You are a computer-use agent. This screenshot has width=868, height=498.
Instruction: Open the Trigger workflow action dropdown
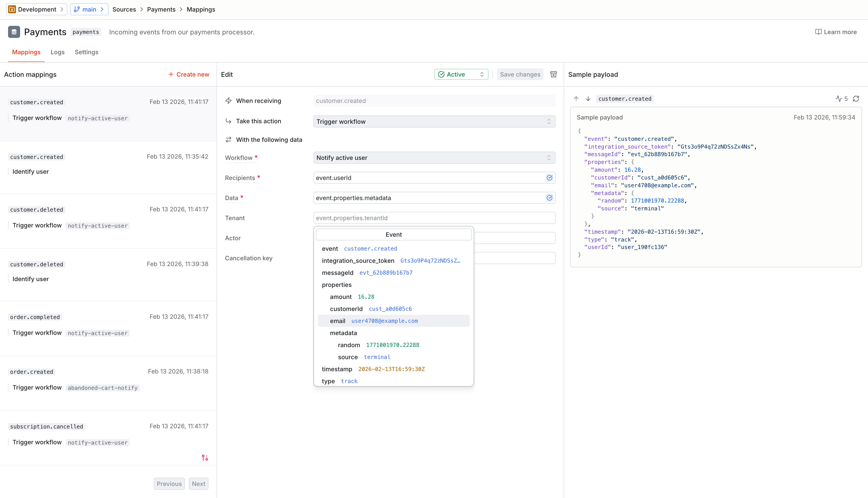click(x=434, y=121)
